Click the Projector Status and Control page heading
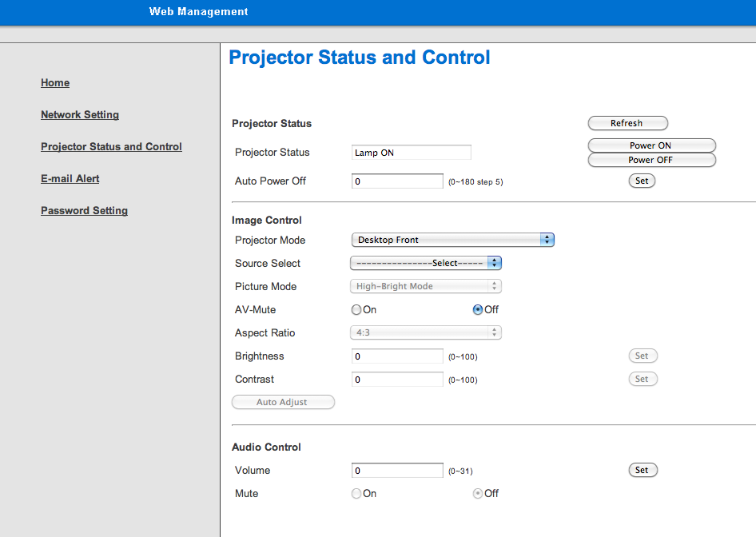 point(359,58)
